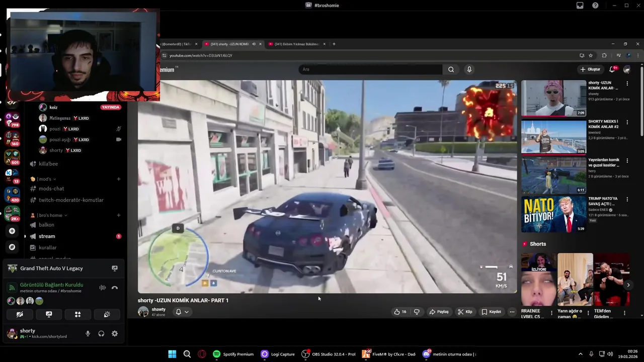Open Discord user settings gear icon
Viewport: 644px width, 362px height.
[x=115, y=333]
